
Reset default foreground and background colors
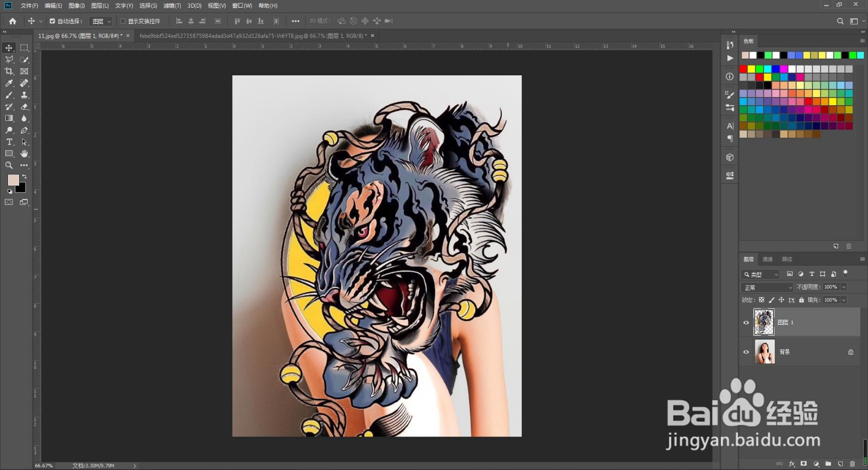click(10, 191)
